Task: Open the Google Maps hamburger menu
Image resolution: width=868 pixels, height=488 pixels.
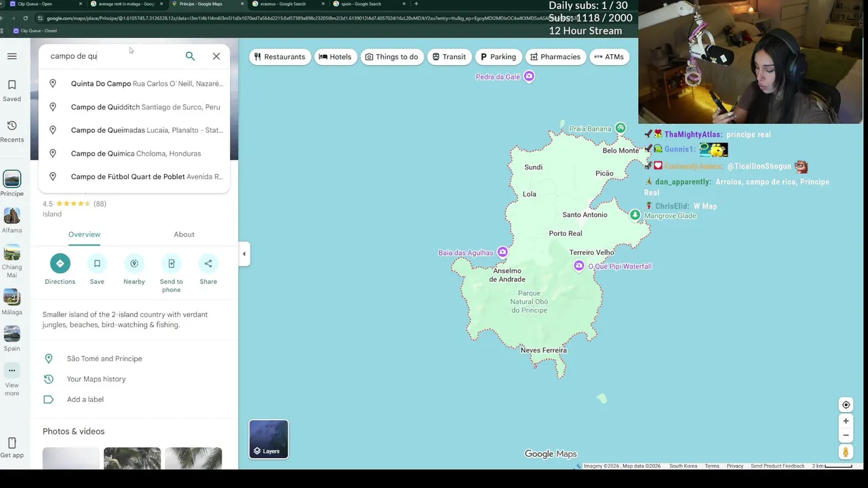Action: coord(12,56)
